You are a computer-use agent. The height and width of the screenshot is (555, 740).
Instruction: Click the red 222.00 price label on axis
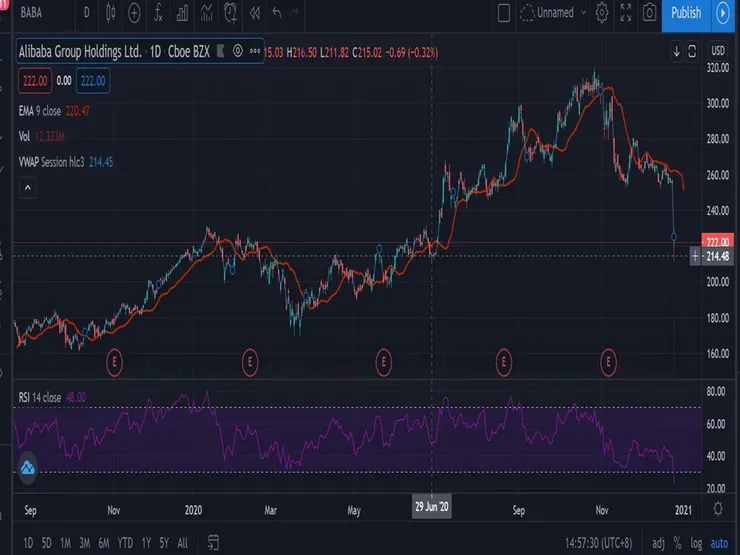pyautogui.click(x=717, y=241)
